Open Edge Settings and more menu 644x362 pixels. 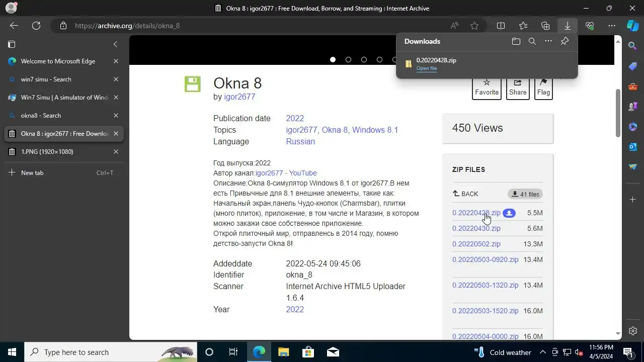tap(612, 26)
